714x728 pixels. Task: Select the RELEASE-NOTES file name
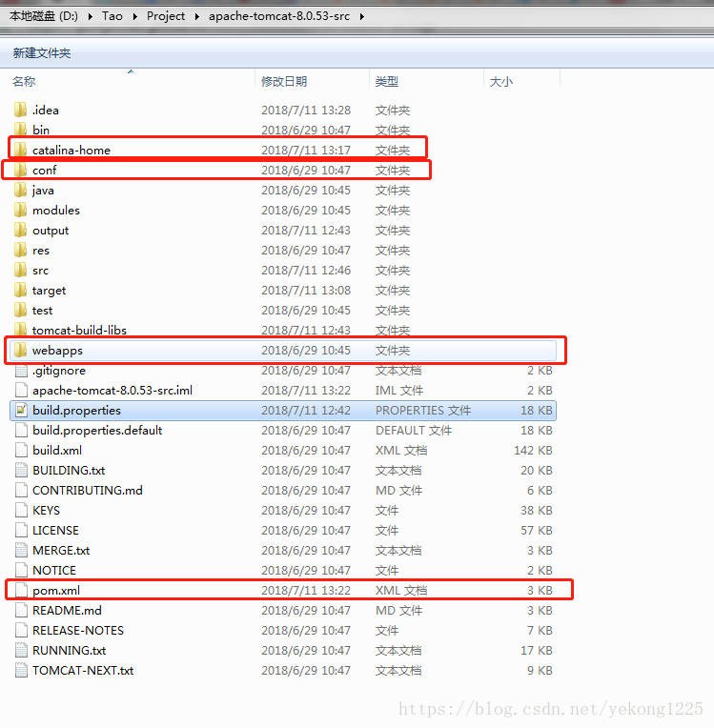[78, 630]
